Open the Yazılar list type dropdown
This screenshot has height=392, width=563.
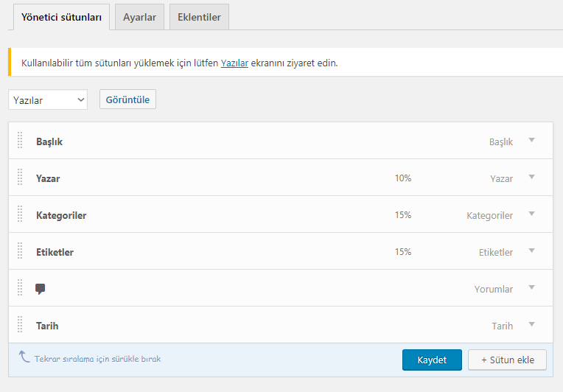pyautogui.click(x=48, y=99)
